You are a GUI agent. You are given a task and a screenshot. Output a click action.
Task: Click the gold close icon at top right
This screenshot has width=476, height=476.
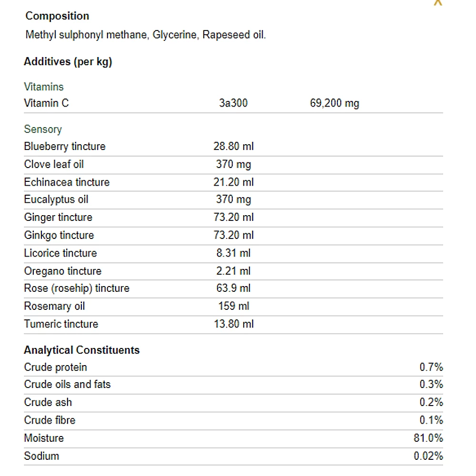(x=438, y=2)
